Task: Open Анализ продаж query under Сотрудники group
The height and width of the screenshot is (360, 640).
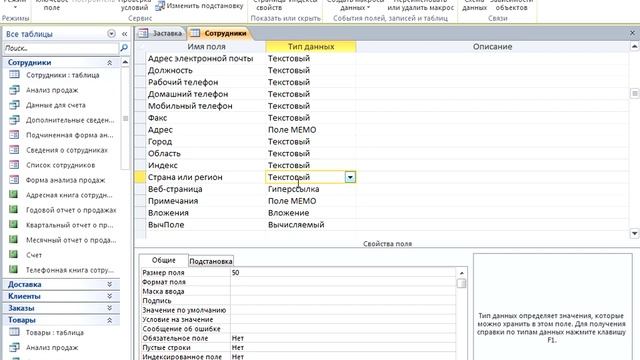Action: click(x=52, y=90)
